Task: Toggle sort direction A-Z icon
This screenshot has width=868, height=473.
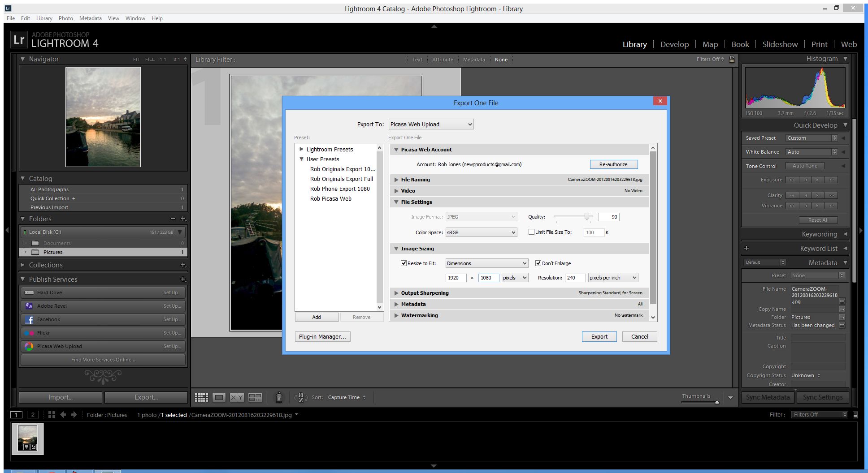Action: click(300, 397)
